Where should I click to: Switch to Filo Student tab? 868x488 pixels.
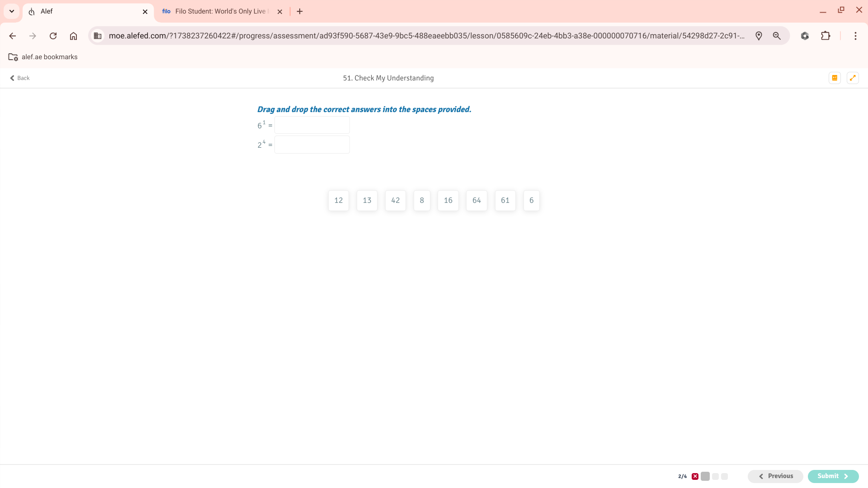click(217, 11)
